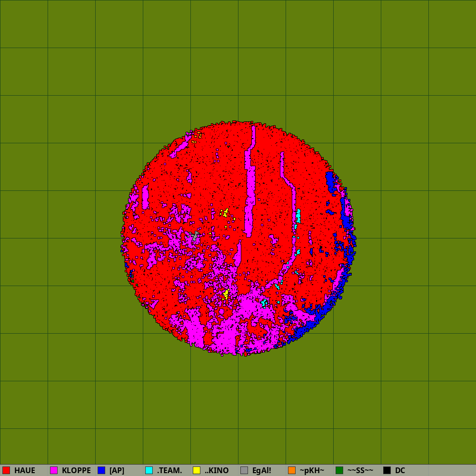The width and height of the screenshot is (476, 476).
Task: Click the yellow ..KINO legend swatch
Action: pyautogui.click(x=197, y=470)
